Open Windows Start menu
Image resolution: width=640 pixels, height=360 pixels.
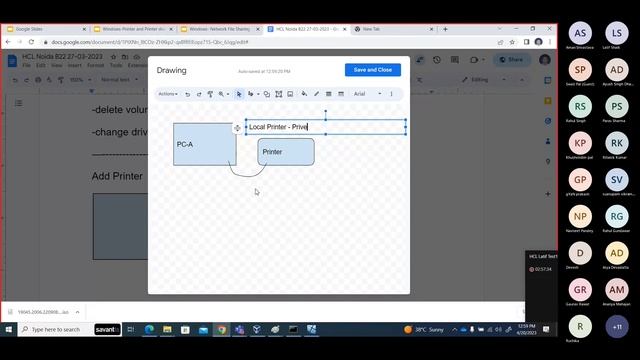[x=9, y=329]
